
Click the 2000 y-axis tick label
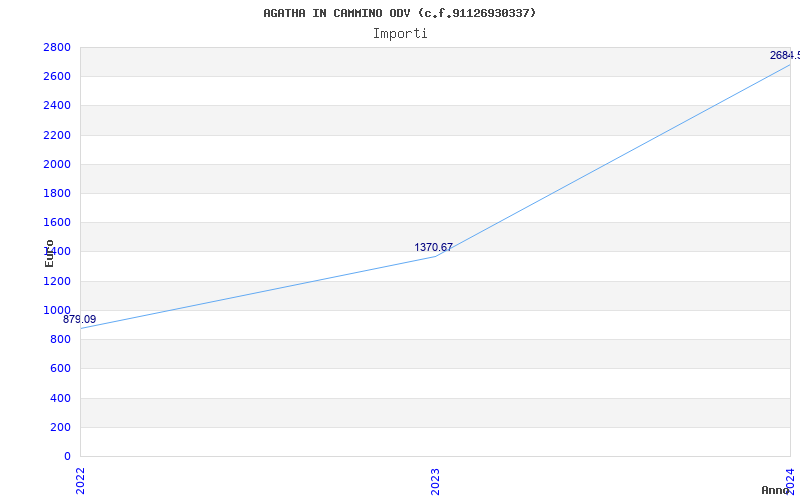(x=57, y=164)
